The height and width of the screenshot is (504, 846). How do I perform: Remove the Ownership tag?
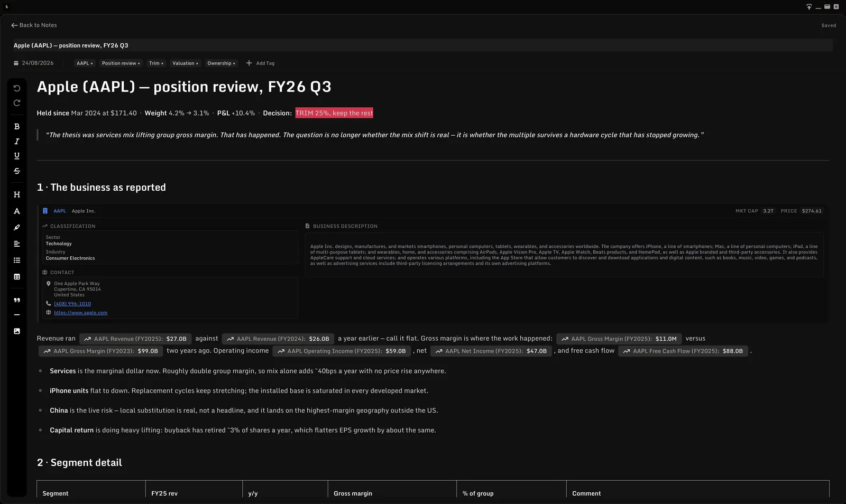234,63
